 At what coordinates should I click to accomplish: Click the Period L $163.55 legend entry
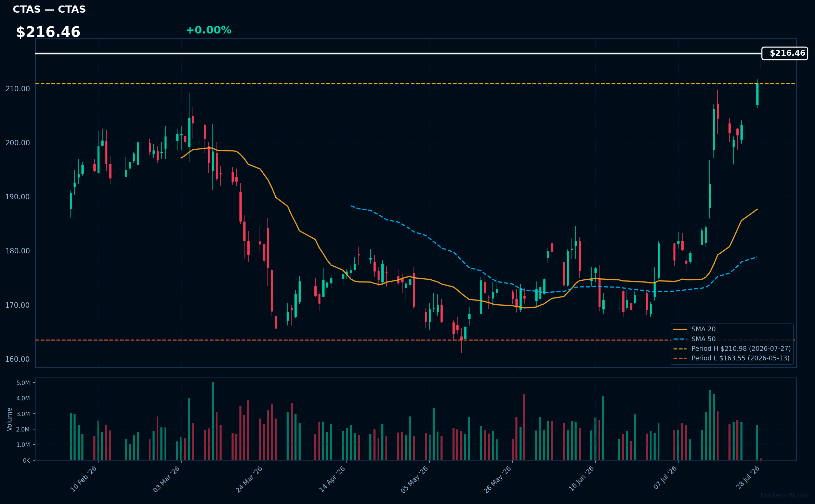731,358
